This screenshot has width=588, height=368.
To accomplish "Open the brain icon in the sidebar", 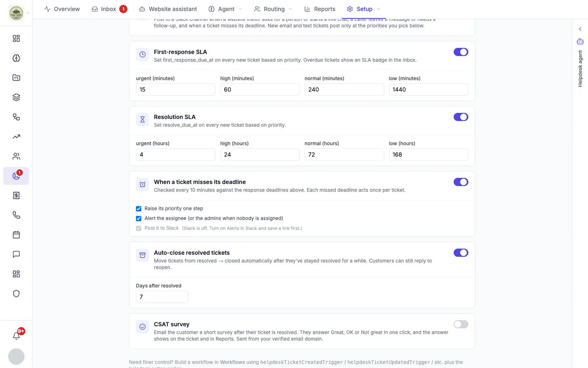I will point(16,58).
